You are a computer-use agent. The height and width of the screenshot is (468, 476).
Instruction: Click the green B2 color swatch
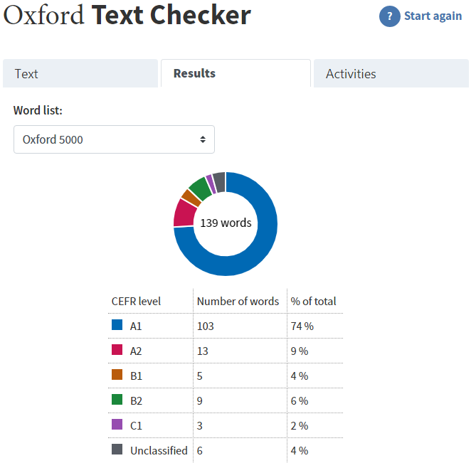point(117,400)
